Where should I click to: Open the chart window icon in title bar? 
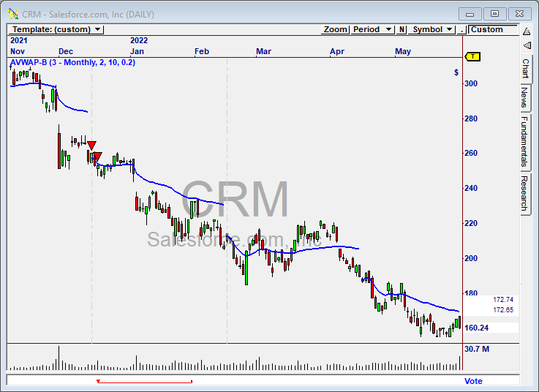[x=13, y=14]
